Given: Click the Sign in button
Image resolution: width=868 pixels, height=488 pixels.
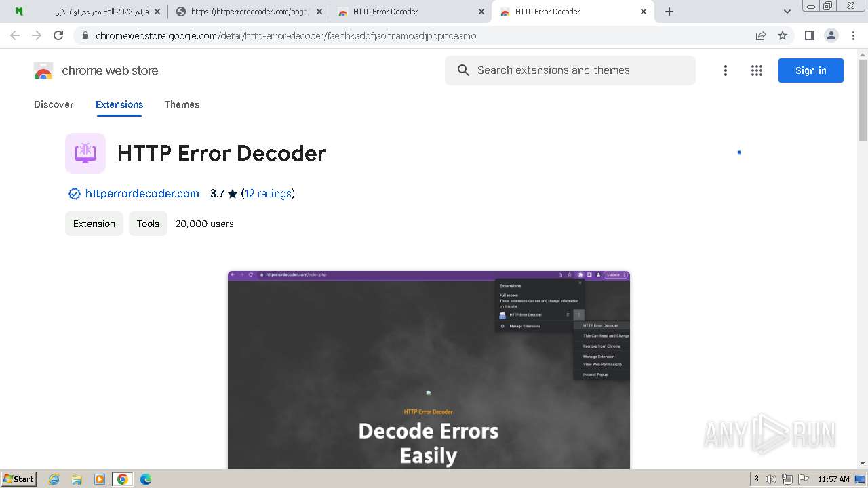Looking at the screenshot, I should pyautogui.click(x=810, y=70).
